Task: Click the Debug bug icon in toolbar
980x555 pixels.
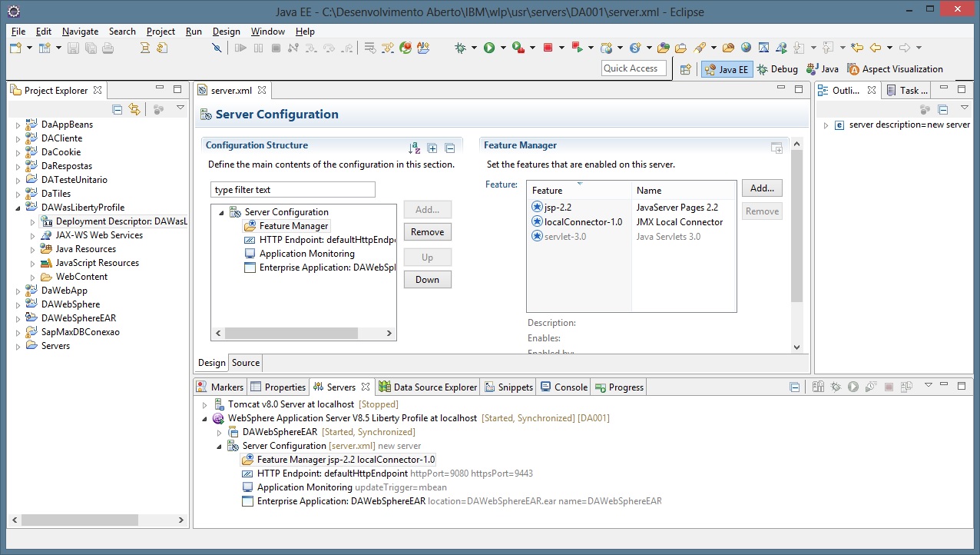Action: pyautogui.click(x=461, y=48)
